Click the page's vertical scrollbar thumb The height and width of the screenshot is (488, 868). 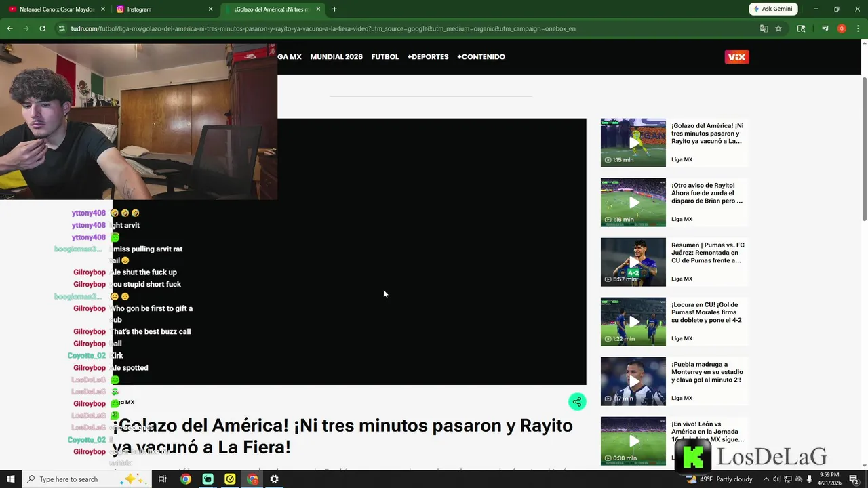point(864,149)
